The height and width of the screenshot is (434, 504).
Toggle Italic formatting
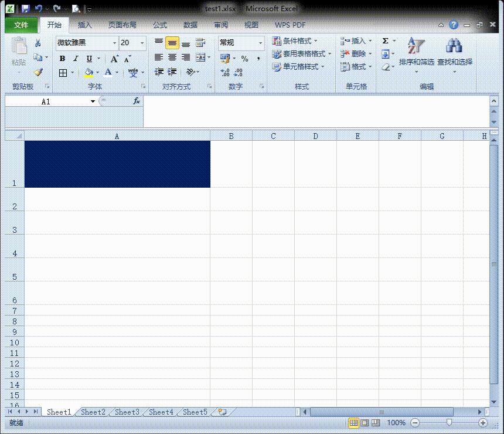click(x=76, y=59)
